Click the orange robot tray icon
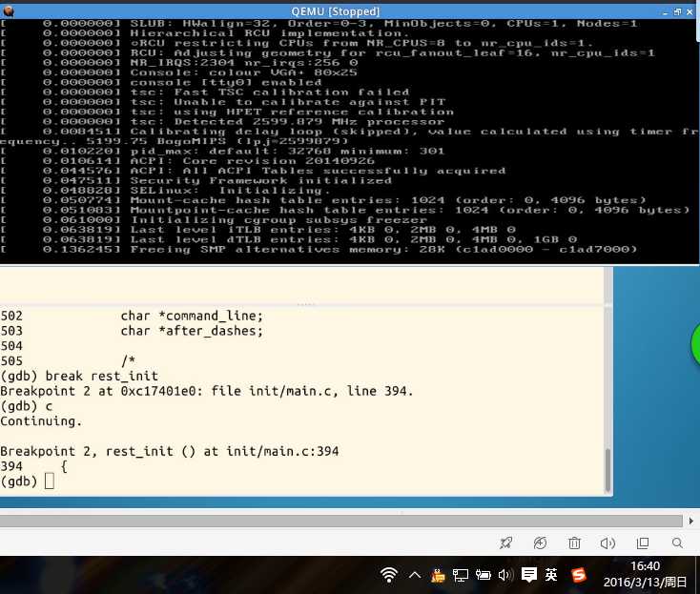 pos(438,575)
